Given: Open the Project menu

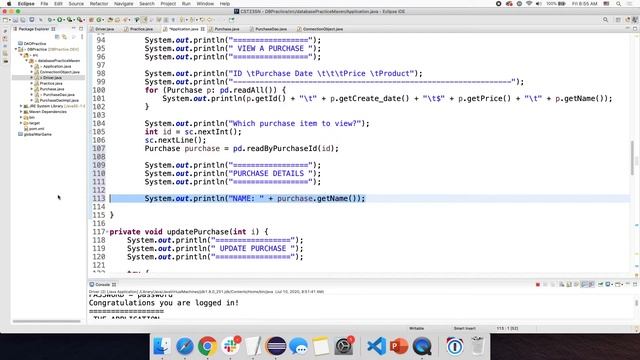Looking at the screenshot, I should coord(168,4).
